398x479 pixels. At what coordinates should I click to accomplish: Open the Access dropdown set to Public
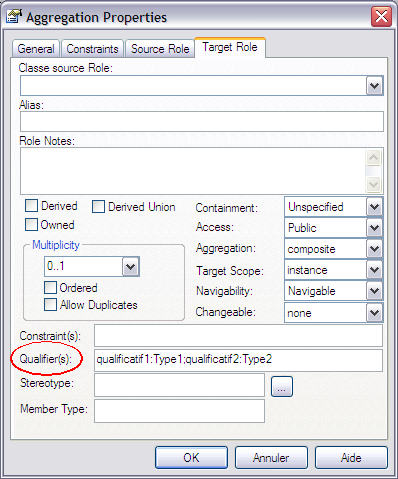[374, 228]
